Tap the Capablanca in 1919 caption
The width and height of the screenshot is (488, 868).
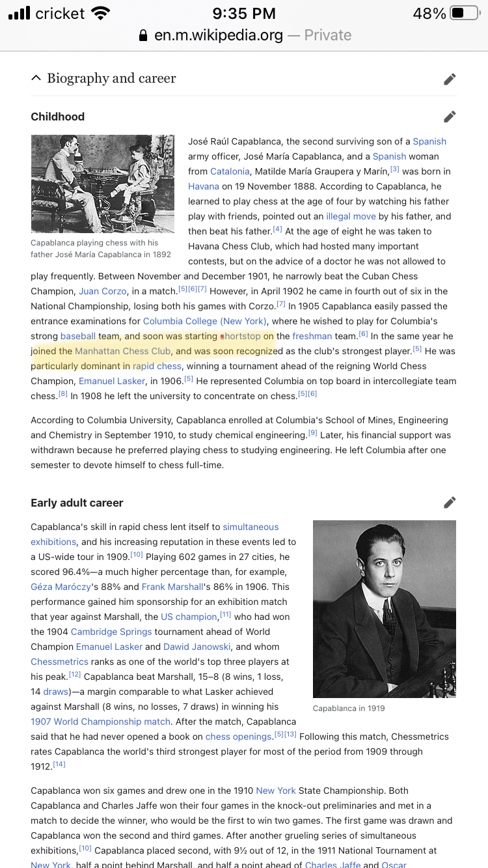tap(349, 708)
